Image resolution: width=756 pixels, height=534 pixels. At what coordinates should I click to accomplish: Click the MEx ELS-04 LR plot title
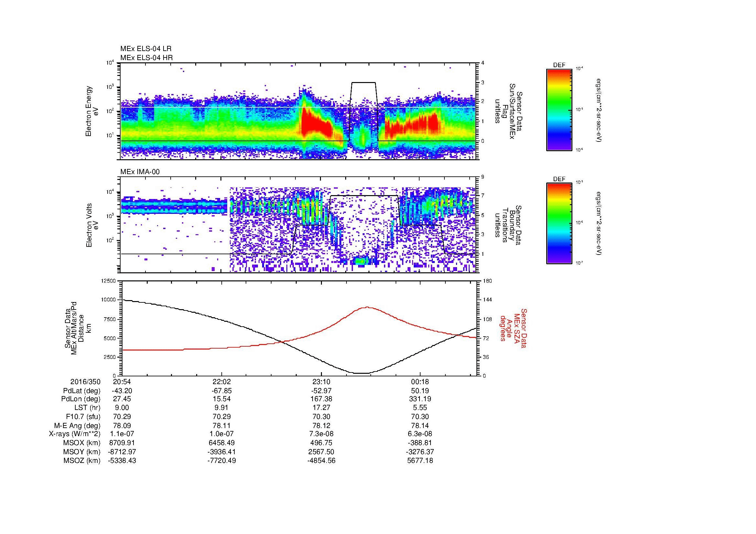coord(145,49)
